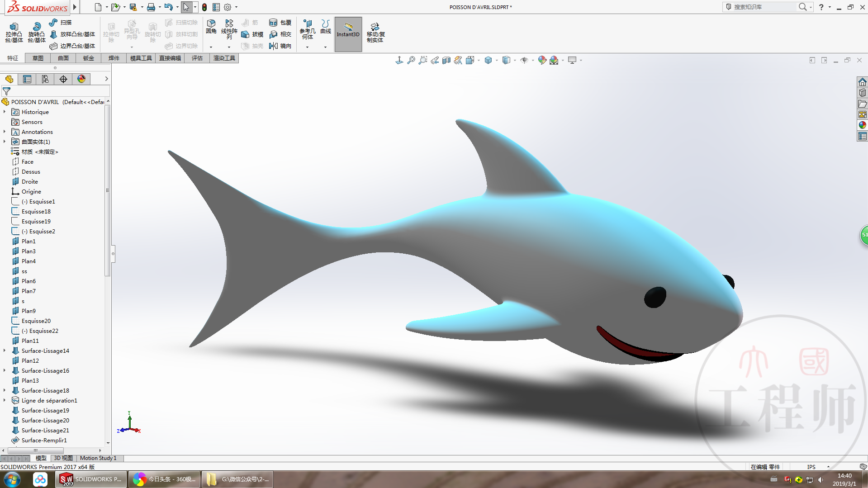The image size is (868, 488).
Task: Select the Revolved Boss/Base (旋转凸台/基体) tool
Action: (37, 32)
